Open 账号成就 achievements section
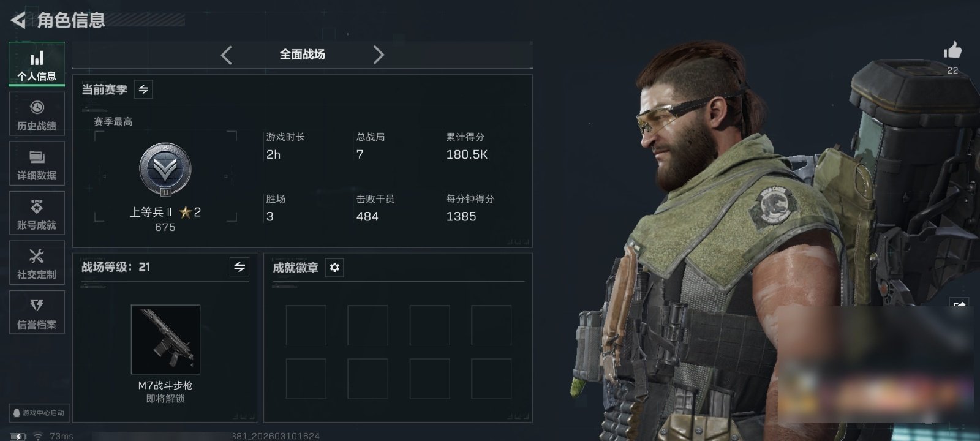Viewport: 980px width, 441px height. click(37, 213)
